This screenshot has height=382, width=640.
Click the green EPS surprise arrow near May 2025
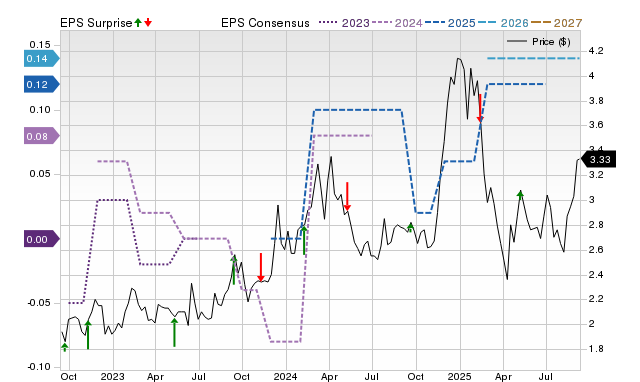(x=520, y=194)
